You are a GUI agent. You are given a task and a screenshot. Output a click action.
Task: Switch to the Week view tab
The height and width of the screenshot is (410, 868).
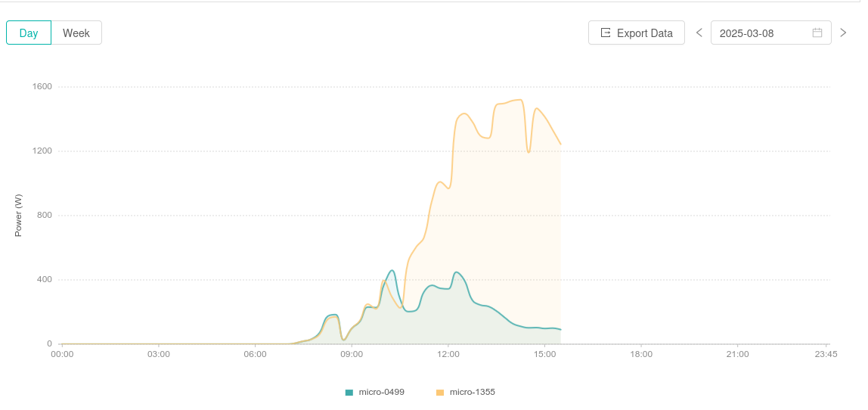[x=76, y=33]
